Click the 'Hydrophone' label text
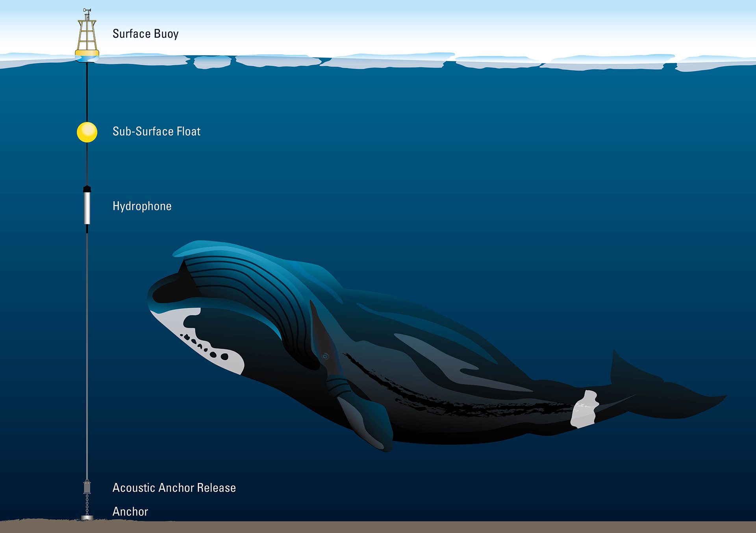This screenshot has height=533, width=756. [x=142, y=206]
